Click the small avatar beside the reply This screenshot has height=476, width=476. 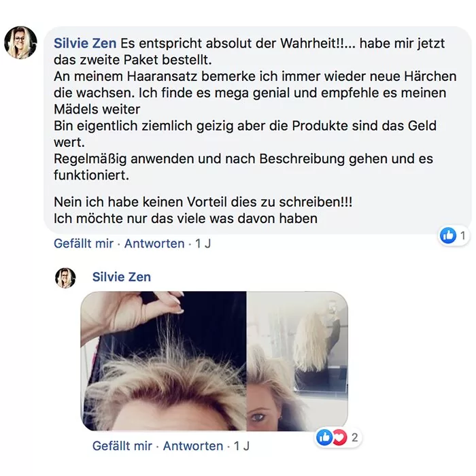[x=65, y=277]
